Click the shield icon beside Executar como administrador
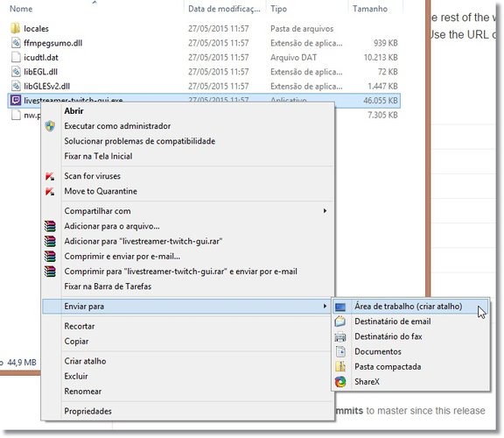Screen dimensions: 504x438 [x=50, y=126]
